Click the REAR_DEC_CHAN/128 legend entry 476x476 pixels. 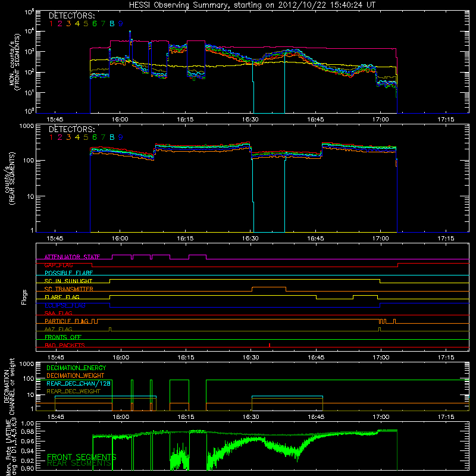click(79, 383)
